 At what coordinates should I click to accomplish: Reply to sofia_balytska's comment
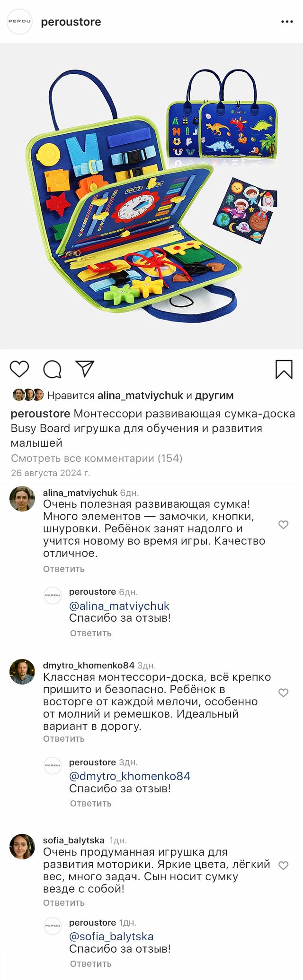click(x=64, y=902)
